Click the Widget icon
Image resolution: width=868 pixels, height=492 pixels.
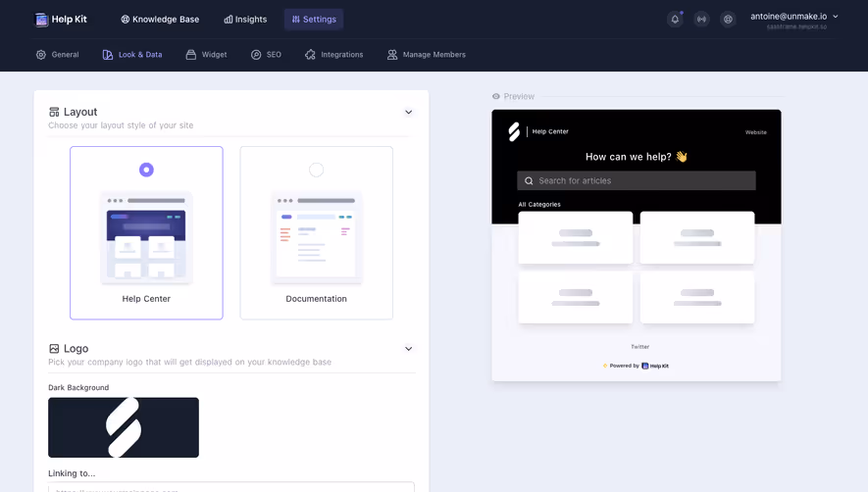191,55
